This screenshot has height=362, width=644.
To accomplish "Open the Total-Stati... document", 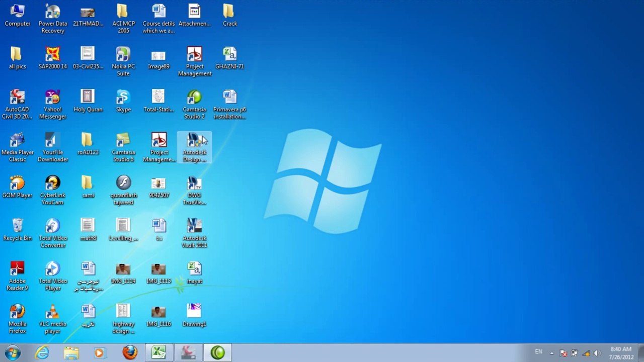I will click(158, 101).
